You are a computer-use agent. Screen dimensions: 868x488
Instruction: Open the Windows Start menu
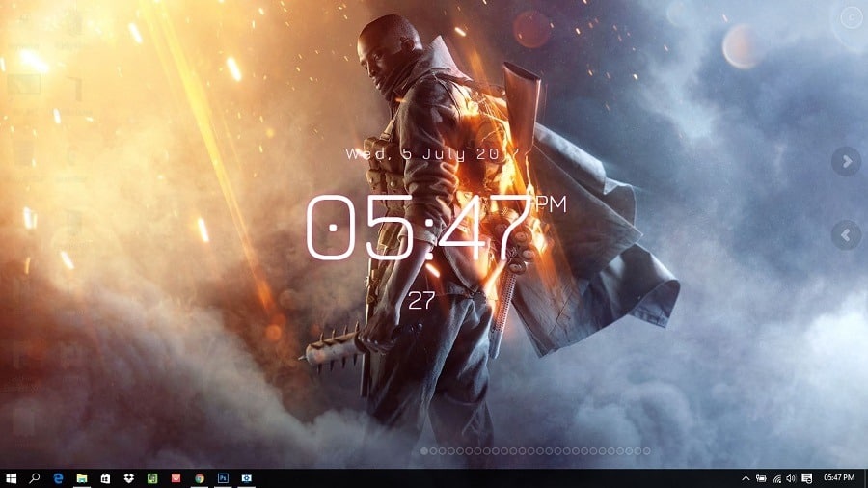point(12,478)
